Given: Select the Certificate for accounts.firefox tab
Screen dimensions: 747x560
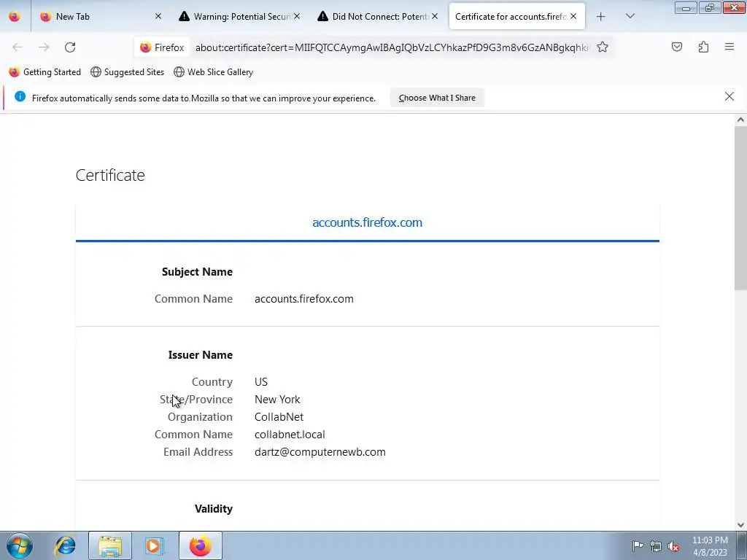Looking at the screenshot, I should click(516, 17).
